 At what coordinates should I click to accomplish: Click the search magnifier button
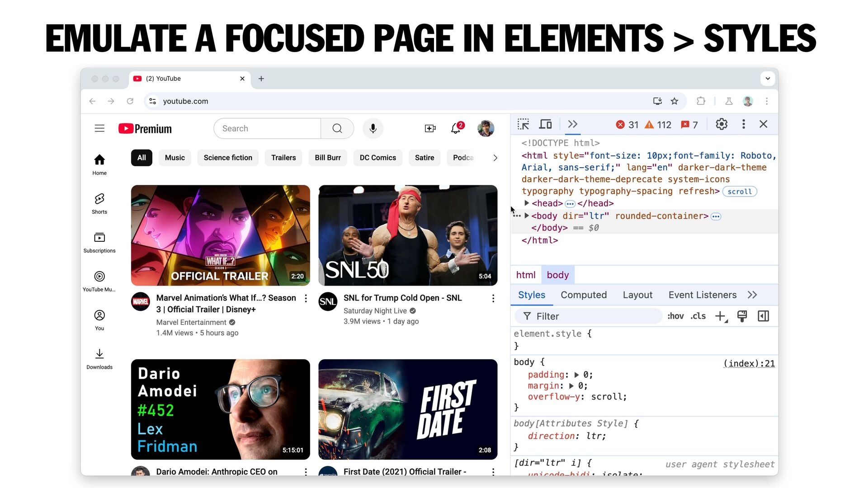point(337,128)
